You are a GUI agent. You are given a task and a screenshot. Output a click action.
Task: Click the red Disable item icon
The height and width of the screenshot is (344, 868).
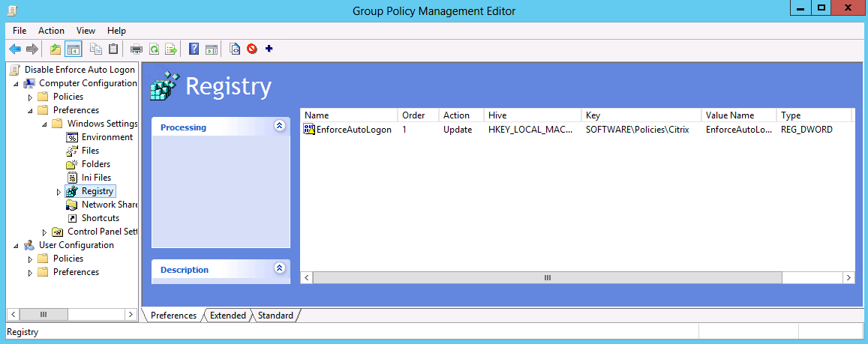pos(252,49)
